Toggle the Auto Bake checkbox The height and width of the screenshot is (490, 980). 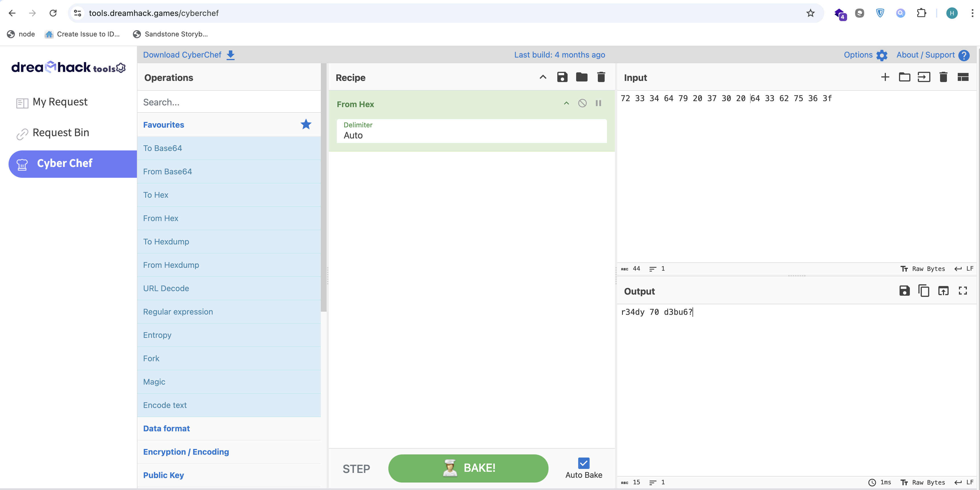(583, 463)
